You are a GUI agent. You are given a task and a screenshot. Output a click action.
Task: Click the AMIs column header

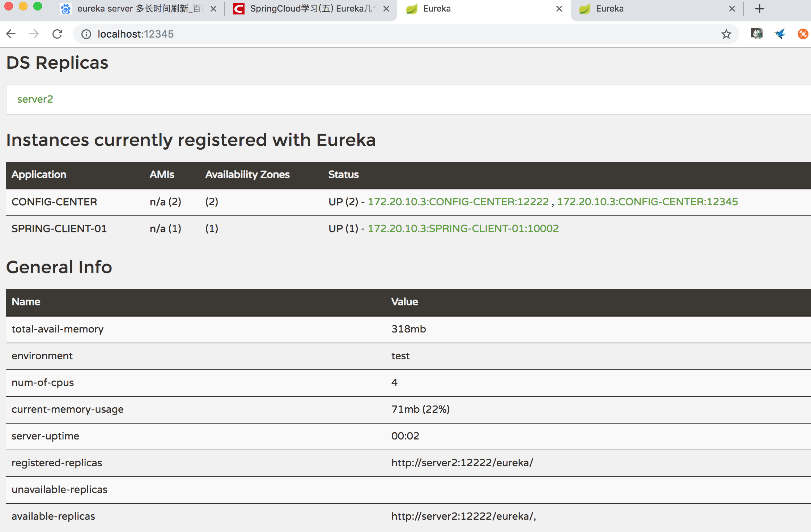(162, 175)
